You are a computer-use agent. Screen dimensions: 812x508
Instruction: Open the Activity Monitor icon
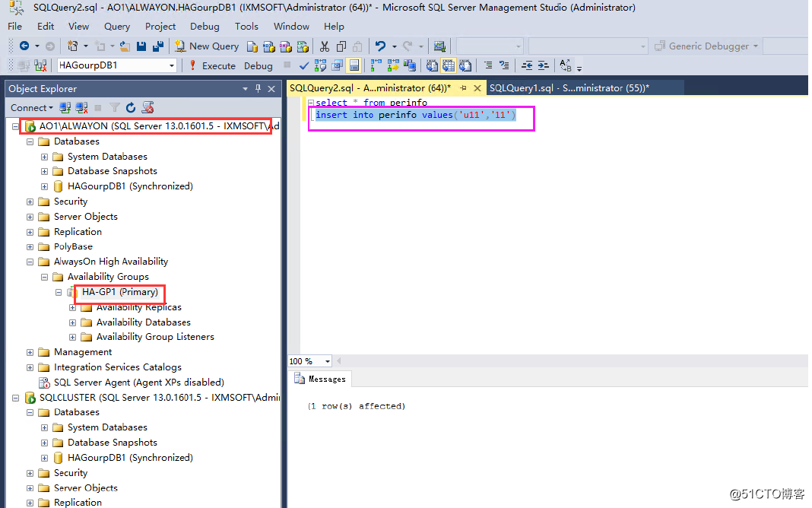click(x=439, y=46)
